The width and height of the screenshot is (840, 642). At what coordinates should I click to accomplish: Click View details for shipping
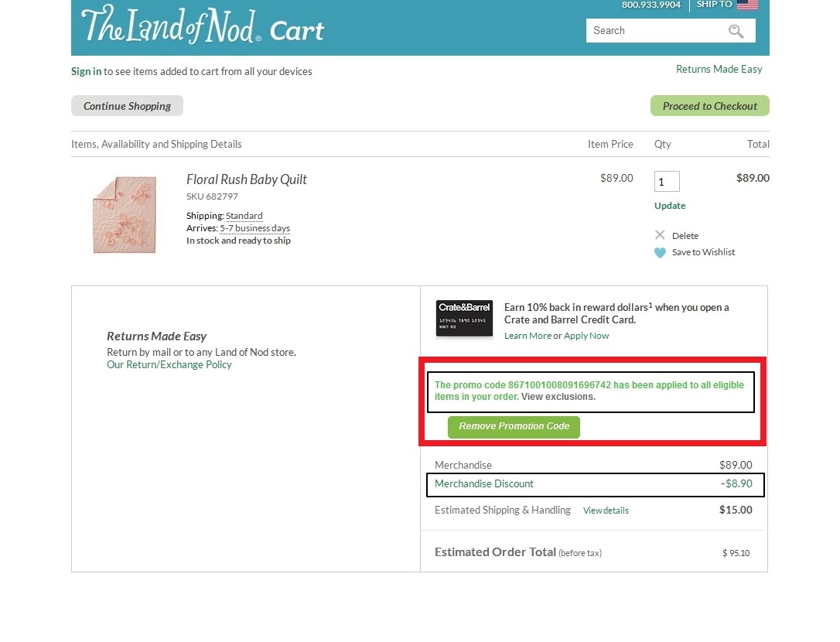click(606, 511)
